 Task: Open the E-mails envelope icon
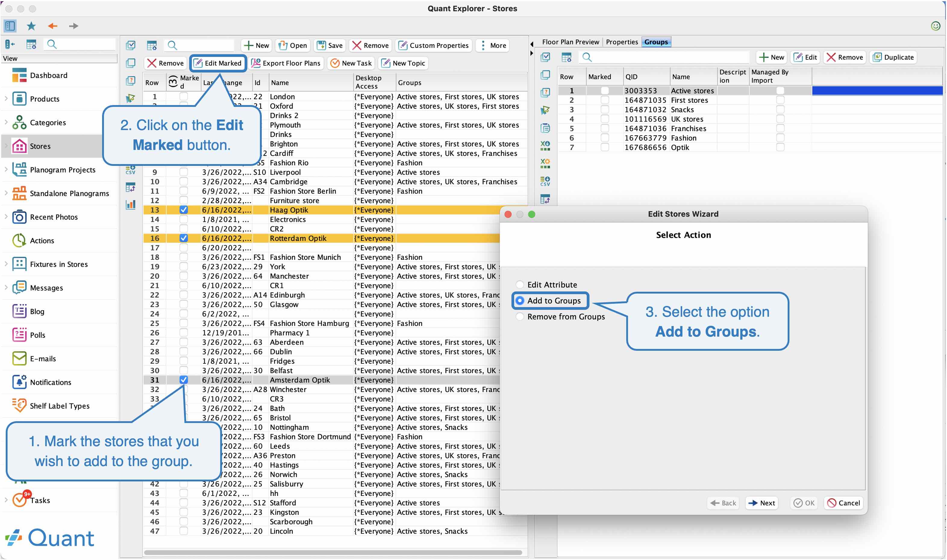19,359
